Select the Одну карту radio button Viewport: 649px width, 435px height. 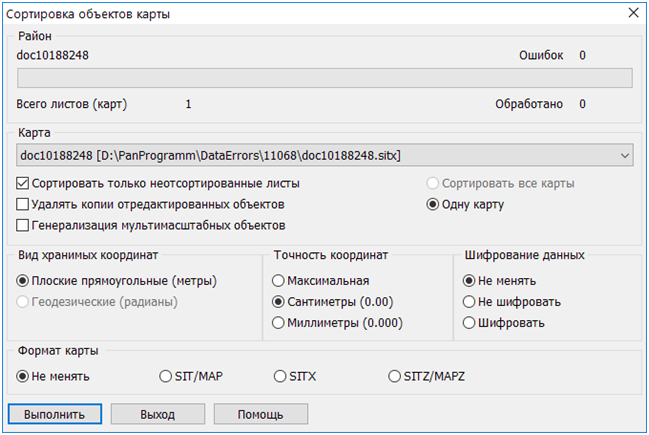434,205
